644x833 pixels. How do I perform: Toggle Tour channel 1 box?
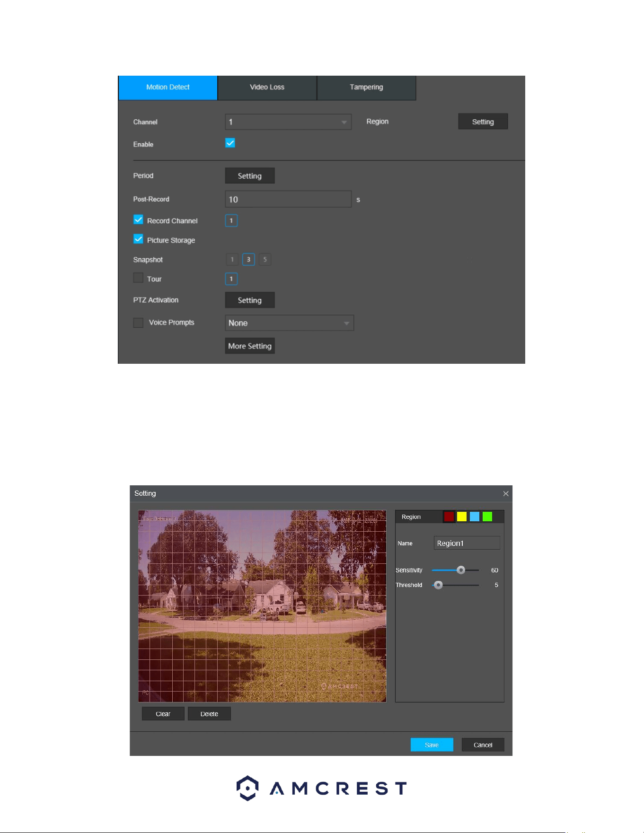(x=231, y=279)
